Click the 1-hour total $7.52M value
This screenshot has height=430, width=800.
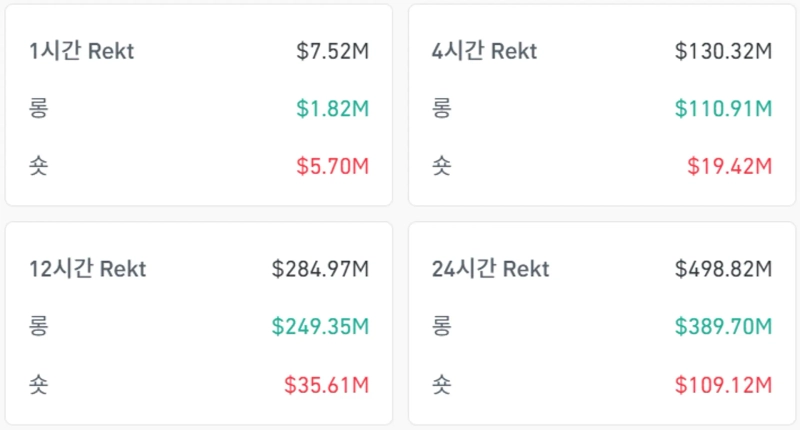click(333, 51)
